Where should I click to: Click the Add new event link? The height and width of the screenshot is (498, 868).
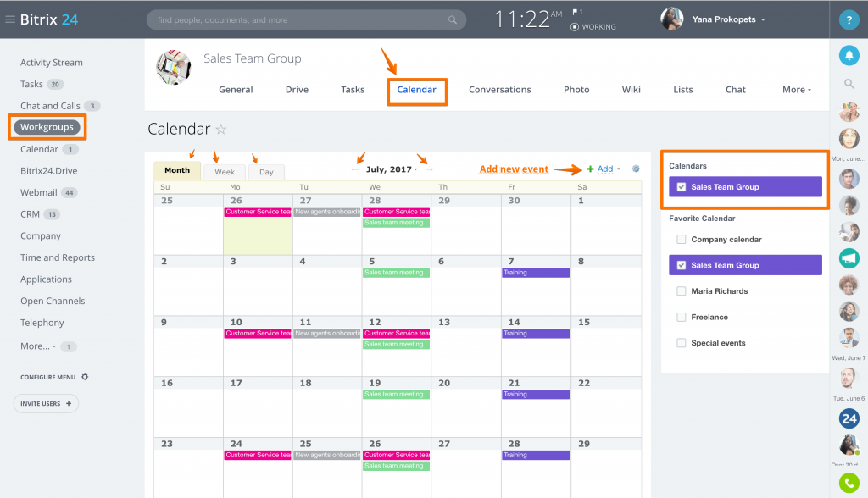click(x=514, y=169)
